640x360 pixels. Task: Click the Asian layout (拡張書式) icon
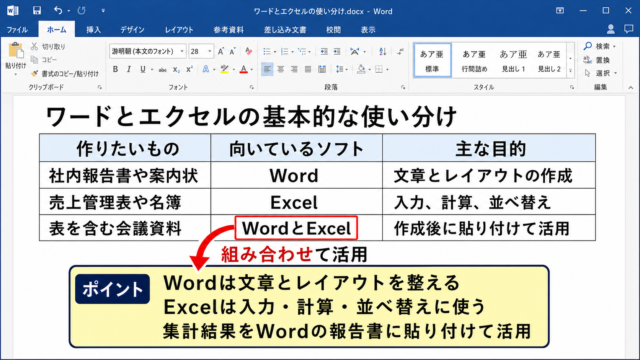pyautogui.click(x=355, y=51)
